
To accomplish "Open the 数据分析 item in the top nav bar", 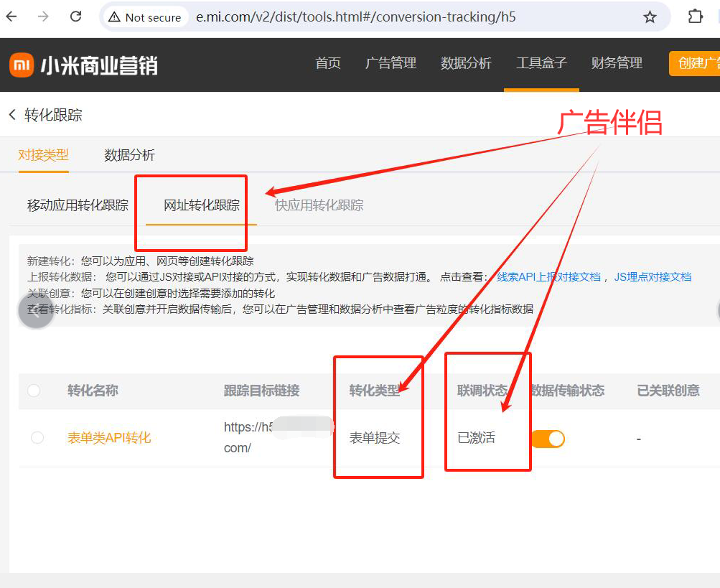I will pos(466,63).
